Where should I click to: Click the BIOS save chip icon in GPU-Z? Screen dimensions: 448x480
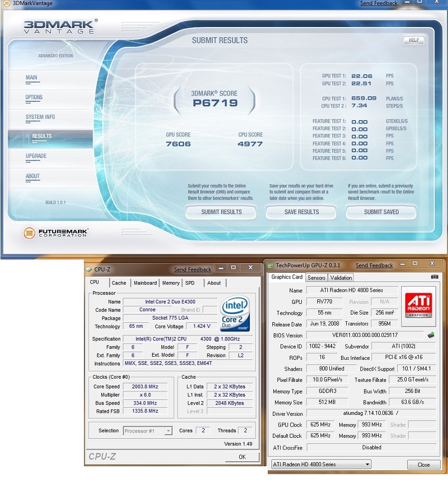431,335
